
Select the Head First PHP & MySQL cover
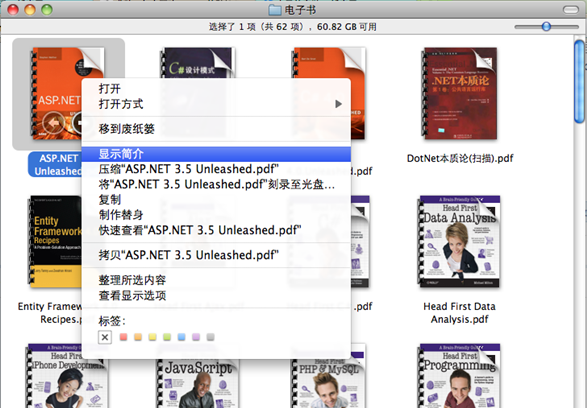(328, 384)
